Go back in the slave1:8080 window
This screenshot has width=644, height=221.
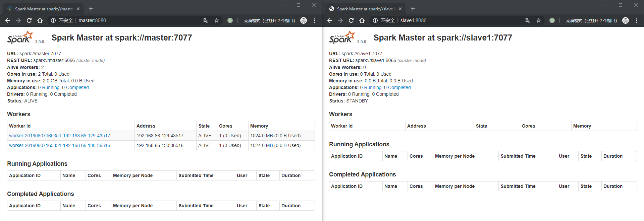point(330,20)
